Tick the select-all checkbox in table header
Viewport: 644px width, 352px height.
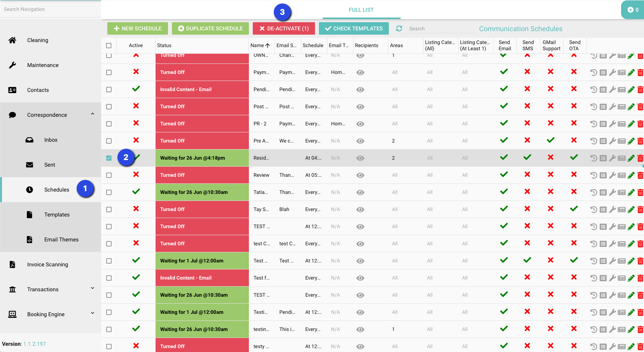click(109, 46)
